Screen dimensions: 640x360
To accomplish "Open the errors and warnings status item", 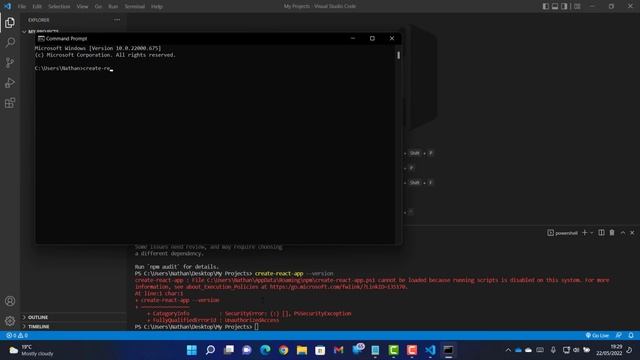I will [x=17, y=335].
